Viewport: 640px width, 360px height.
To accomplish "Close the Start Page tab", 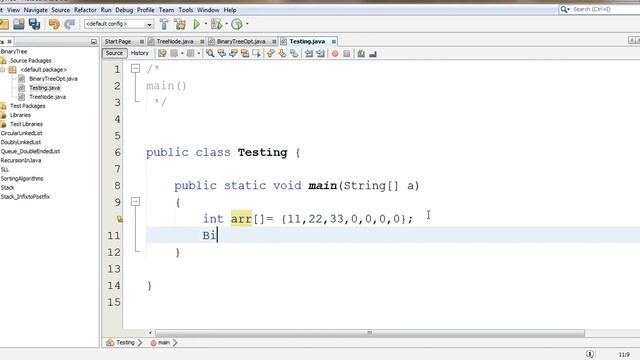I will [142, 42].
